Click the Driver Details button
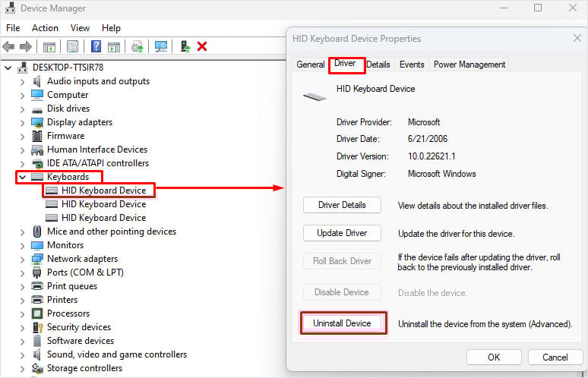This screenshot has width=588, height=378. click(342, 205)
